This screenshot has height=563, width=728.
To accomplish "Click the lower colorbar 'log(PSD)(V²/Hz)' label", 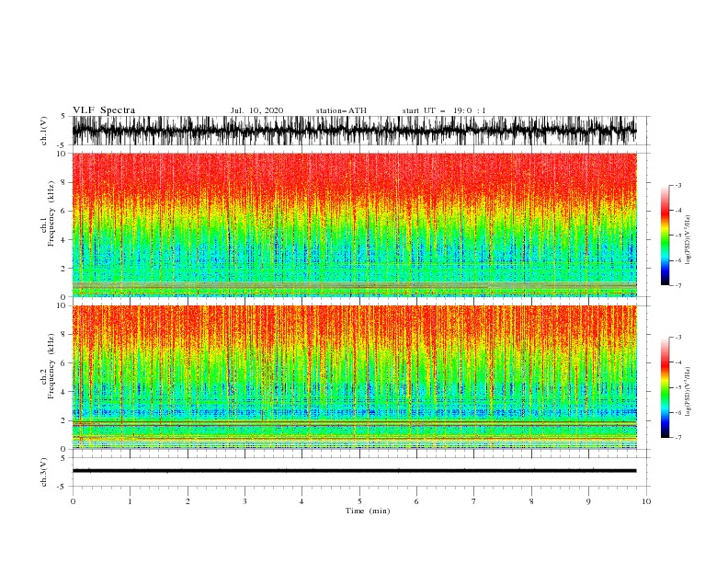I will point(688,392).
